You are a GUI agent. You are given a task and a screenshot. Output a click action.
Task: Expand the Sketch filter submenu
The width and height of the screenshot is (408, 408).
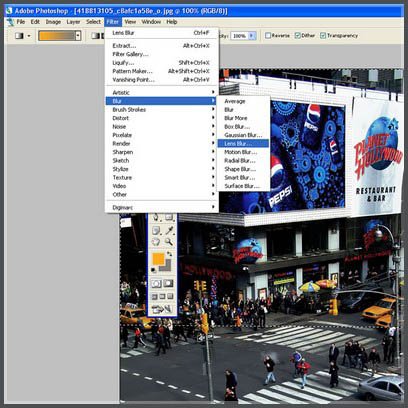click(162, 160)
